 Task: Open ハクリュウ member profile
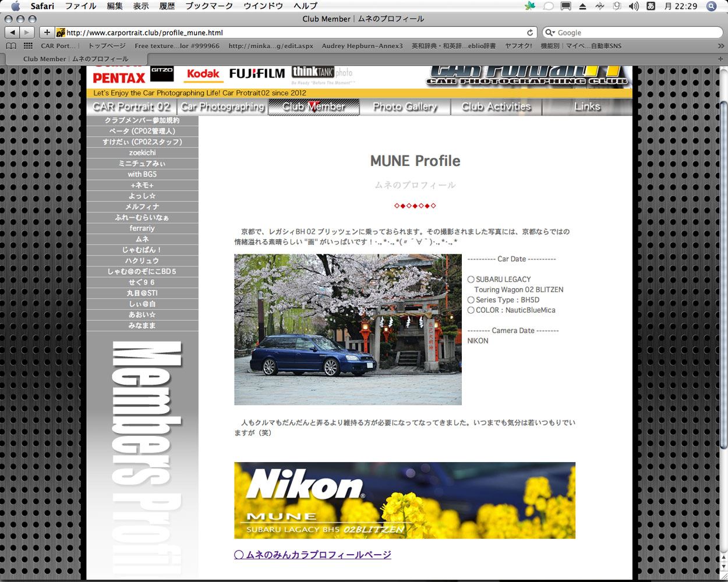[142, 261]
